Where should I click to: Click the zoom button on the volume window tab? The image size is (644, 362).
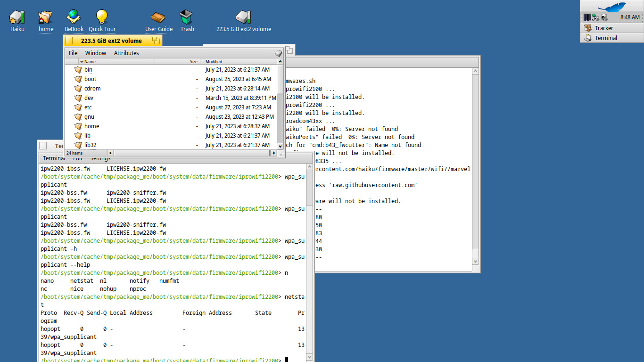point(156,41)
